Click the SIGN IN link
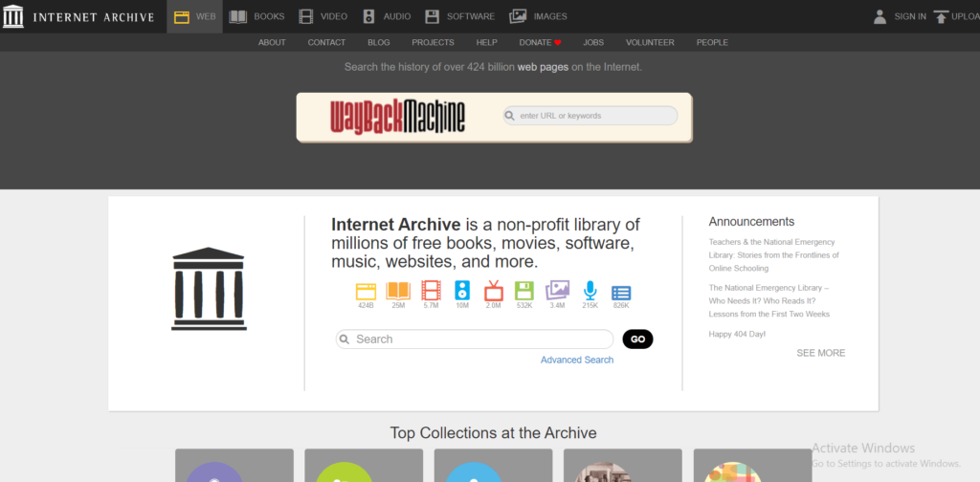 coord(910,17)
